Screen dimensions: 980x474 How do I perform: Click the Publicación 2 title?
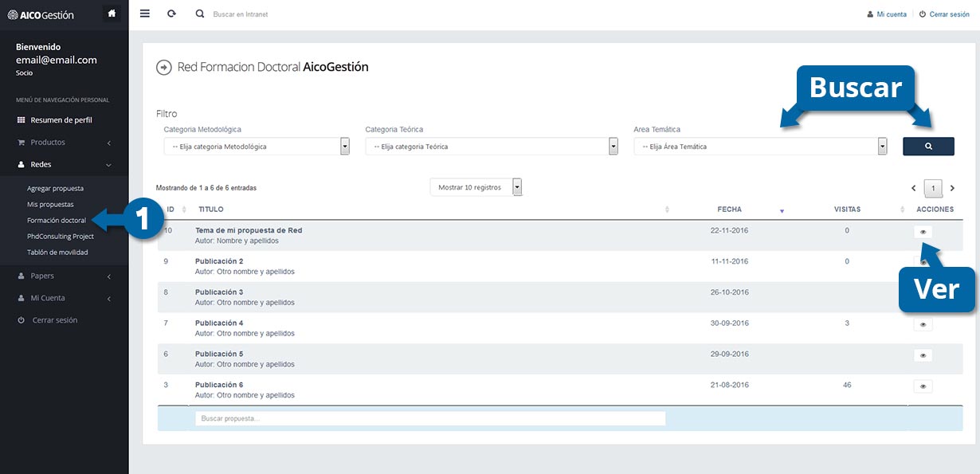pos(219,261)
